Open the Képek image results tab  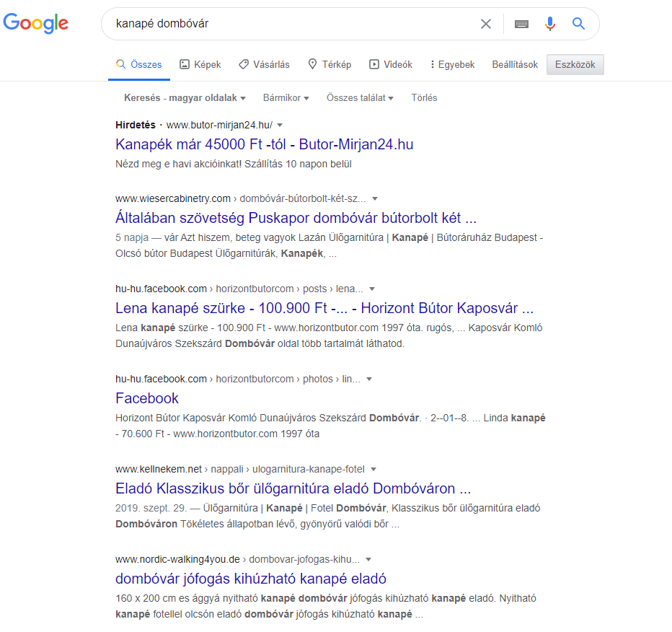click(200, 64)
